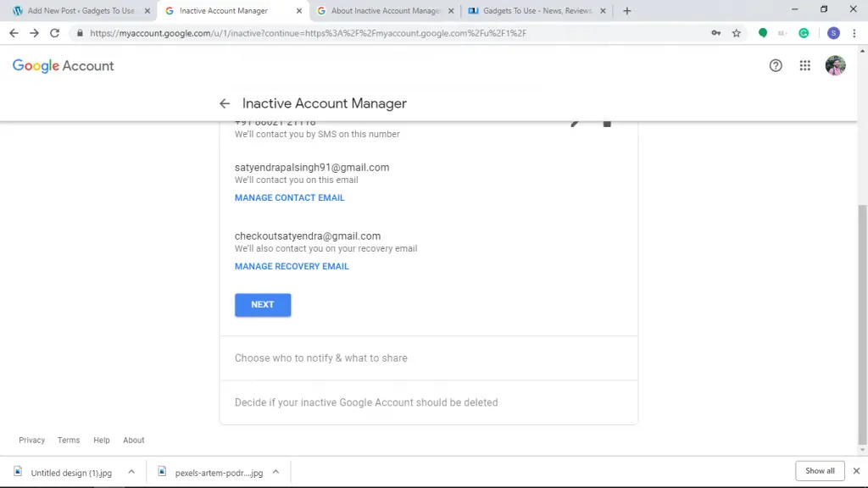Click checkoutsatyendra@gmail.com text

[x=307, y=236]
